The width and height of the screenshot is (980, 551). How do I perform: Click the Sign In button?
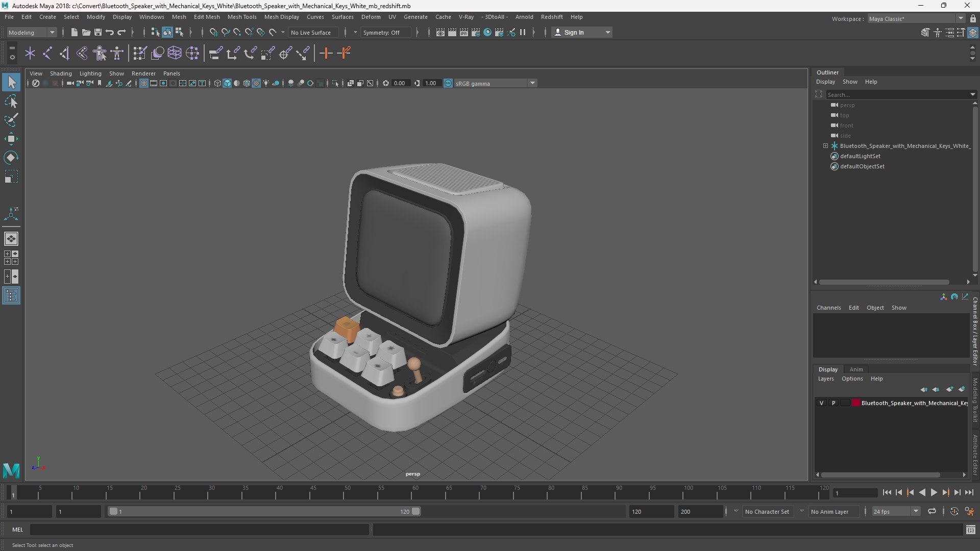click(x=574, y=32)
